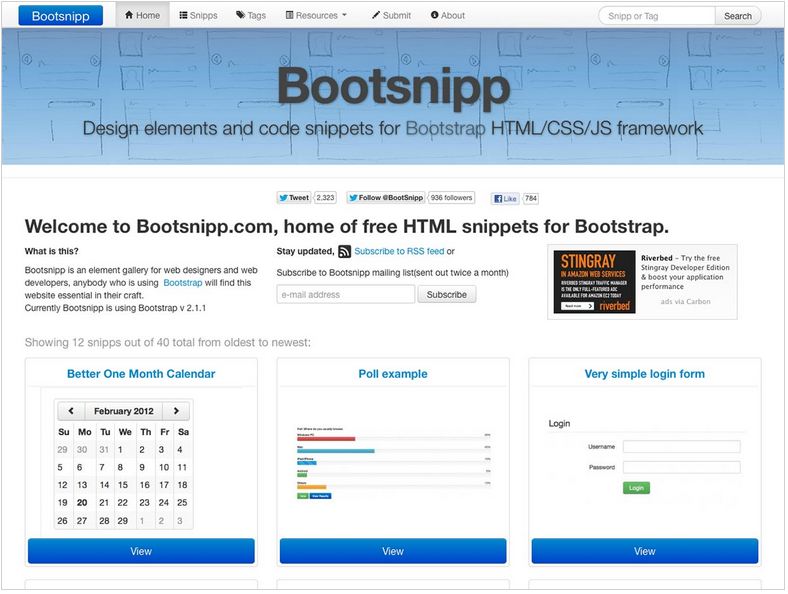The height and width of the screenshot is (594, 788).
Task: Click calendar previous month arrow
Action: point(71,411)
